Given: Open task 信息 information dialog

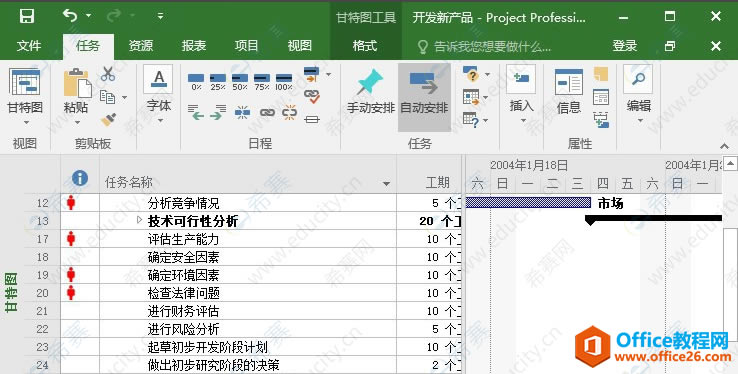Looking at the screenshot, I should (x=569, y=93).
